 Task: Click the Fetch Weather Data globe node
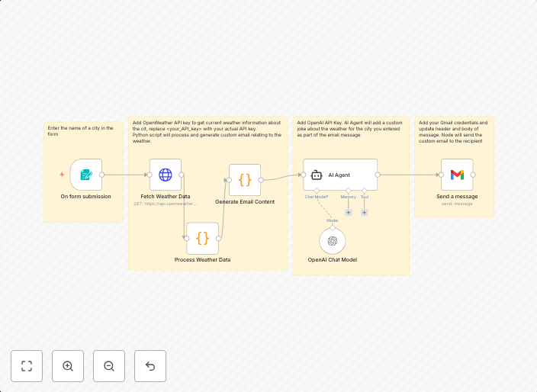click(x=165, y=175)
